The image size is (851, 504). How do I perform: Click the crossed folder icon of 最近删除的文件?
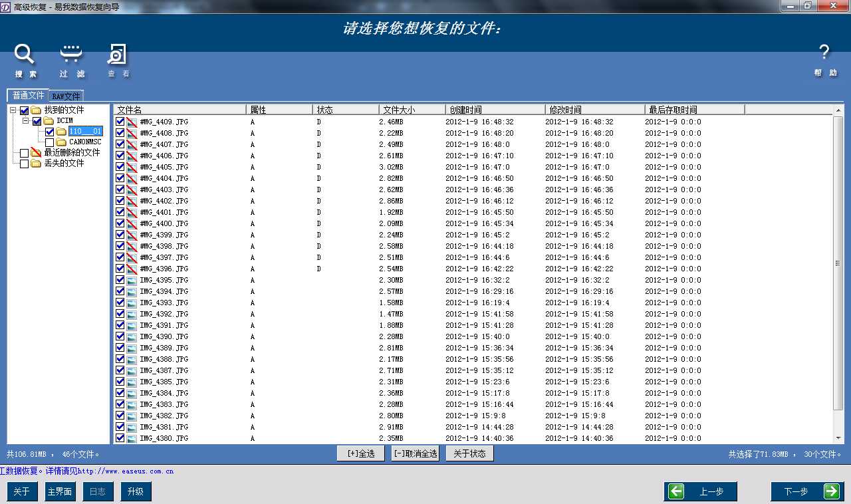point(36,153)
